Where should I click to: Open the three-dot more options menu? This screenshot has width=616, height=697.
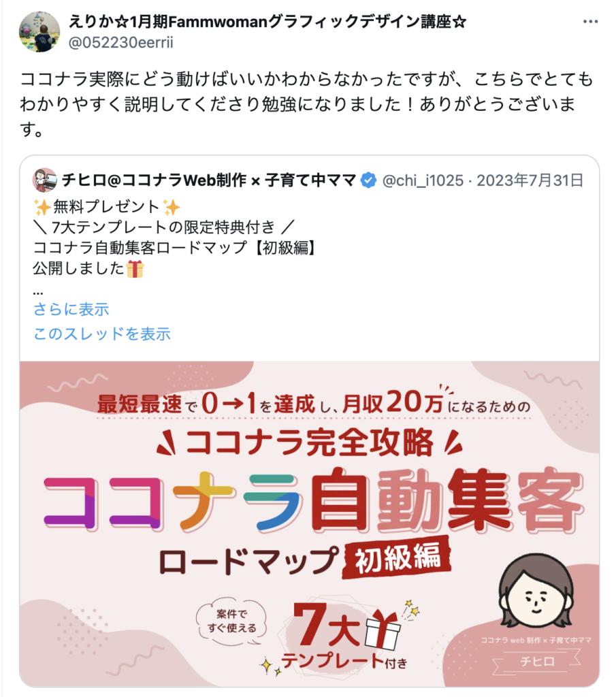click(x=590, y=22)
